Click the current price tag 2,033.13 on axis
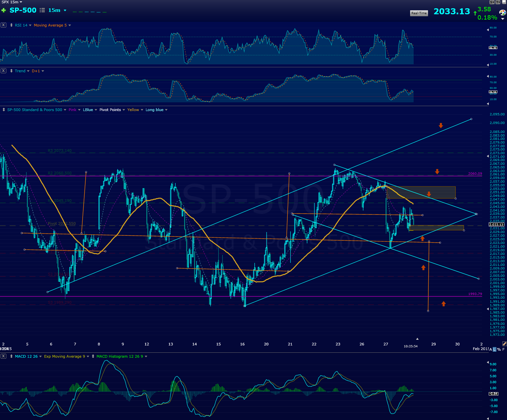This screenshot has height=420, width=507. click(496, 224)
